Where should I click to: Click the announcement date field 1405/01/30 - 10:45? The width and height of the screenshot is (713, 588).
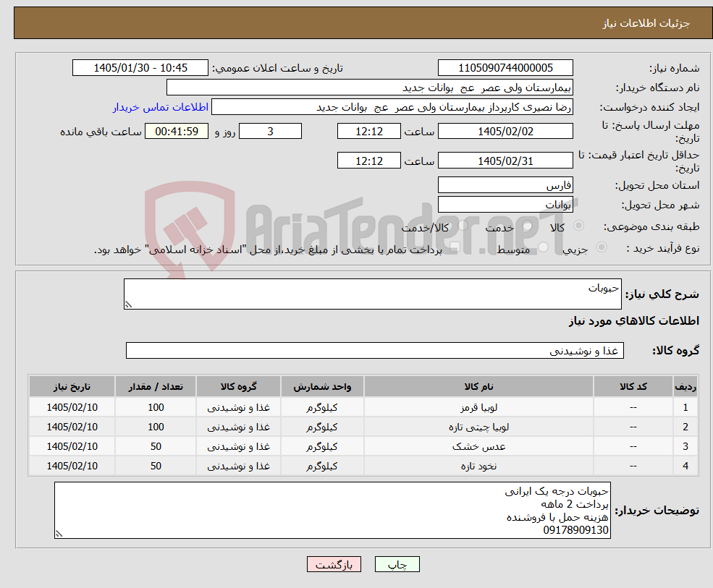[x=140, y=68]
